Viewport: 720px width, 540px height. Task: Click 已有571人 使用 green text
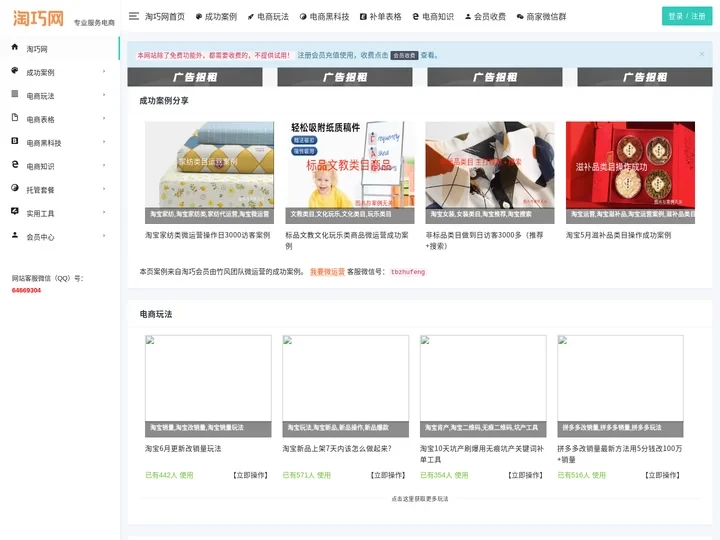[306, 475]
